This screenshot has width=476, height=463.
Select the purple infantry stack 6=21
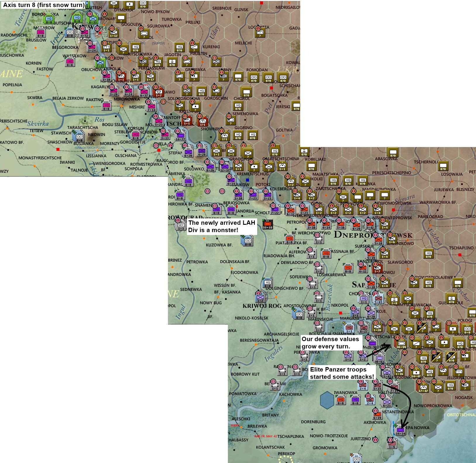(x=387, y=402)
